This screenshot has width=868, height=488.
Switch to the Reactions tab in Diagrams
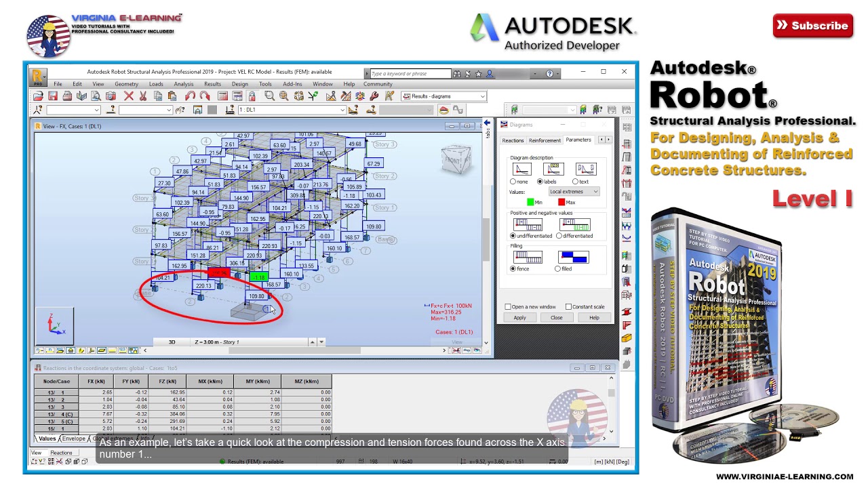tap(513, 140)
